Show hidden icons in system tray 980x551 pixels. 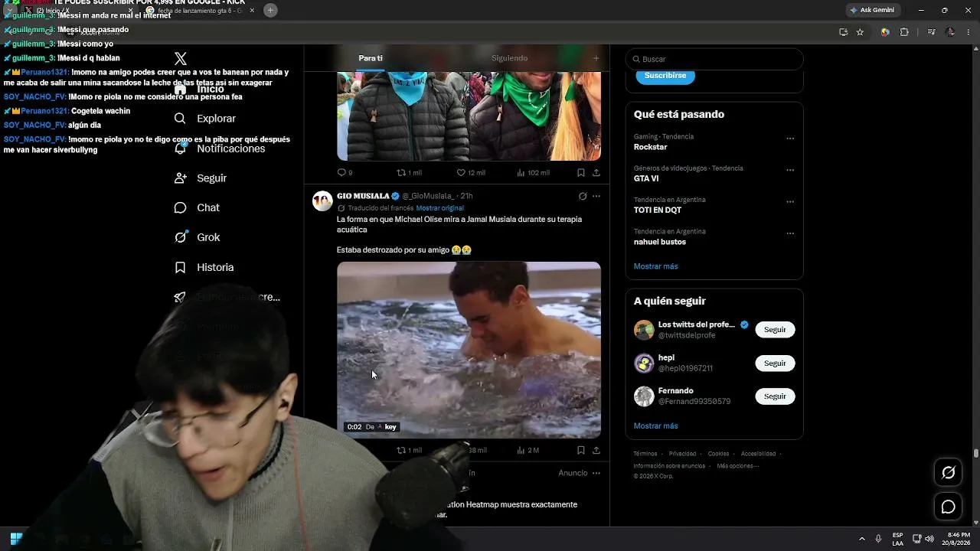tap(861, 539)
